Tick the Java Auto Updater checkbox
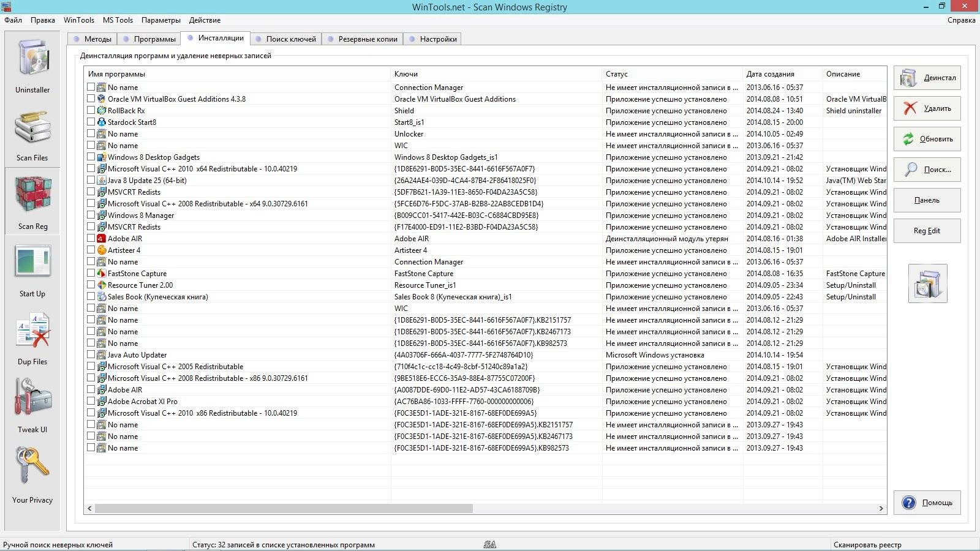The height and width of the screenshot is (551, 980). pyautogui.click(x=91, y=354)
